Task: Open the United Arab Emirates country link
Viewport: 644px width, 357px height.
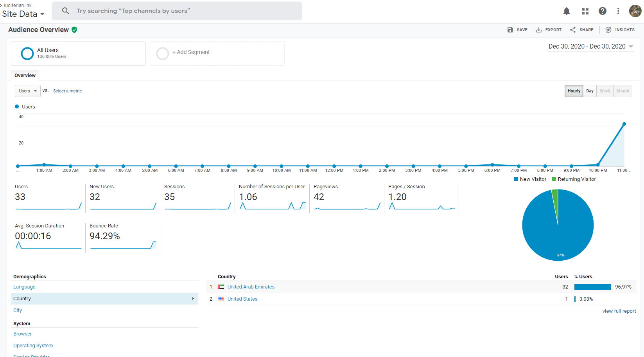Action: 251,287
